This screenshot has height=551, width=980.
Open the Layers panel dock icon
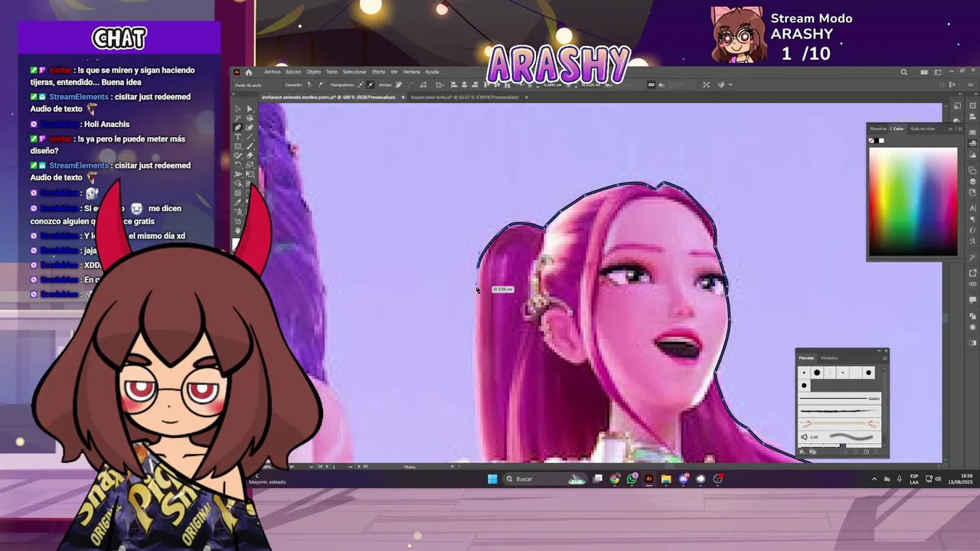pyautogui.click(x=972, y=181)
